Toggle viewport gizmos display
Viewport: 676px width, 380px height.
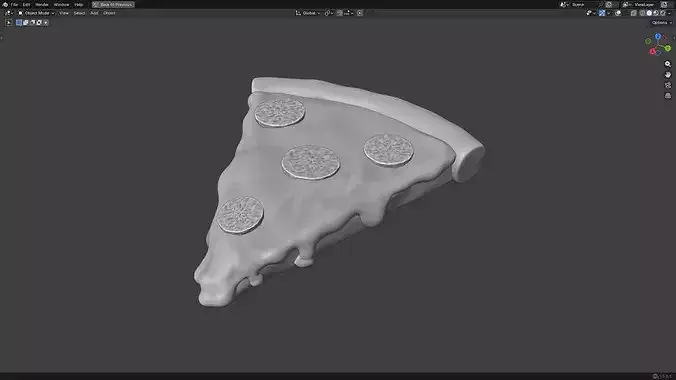tap(602, 13)
